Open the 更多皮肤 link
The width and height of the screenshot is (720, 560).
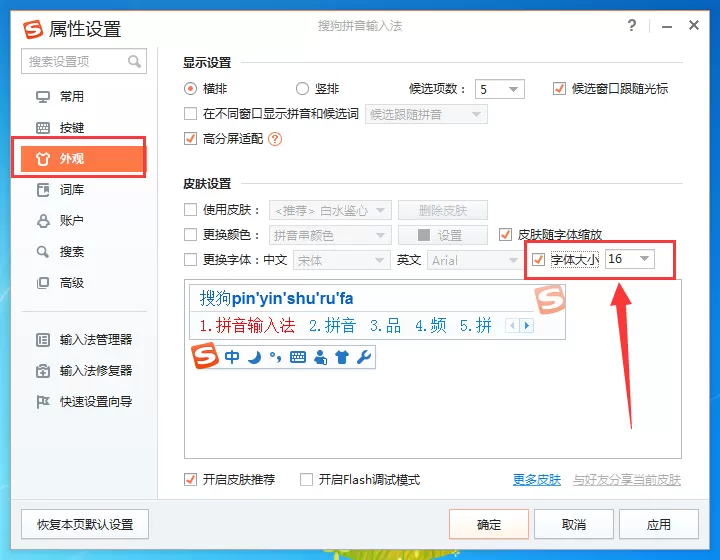click(x=537, y=480)
